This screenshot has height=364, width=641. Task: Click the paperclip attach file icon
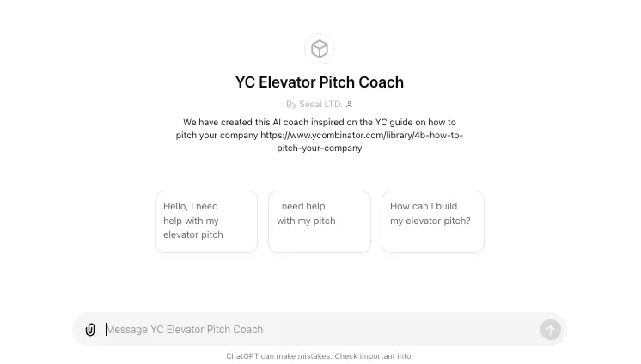coord(90,330)
